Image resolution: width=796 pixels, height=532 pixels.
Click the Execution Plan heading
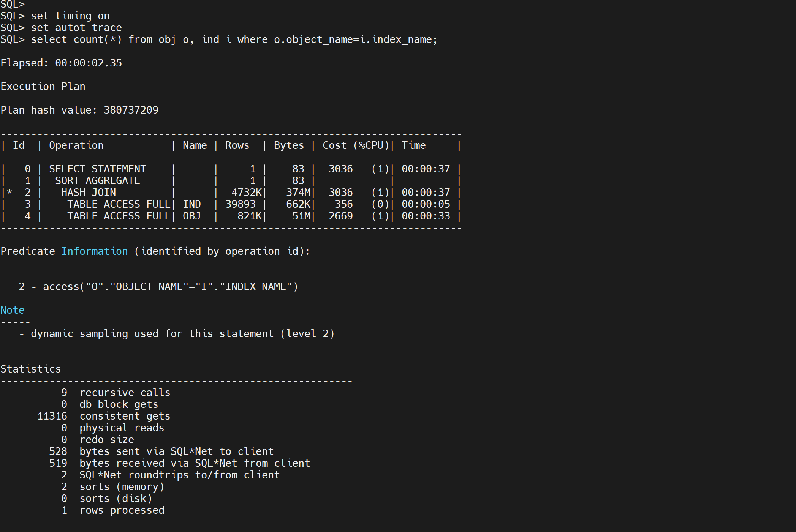coord(43,86)
